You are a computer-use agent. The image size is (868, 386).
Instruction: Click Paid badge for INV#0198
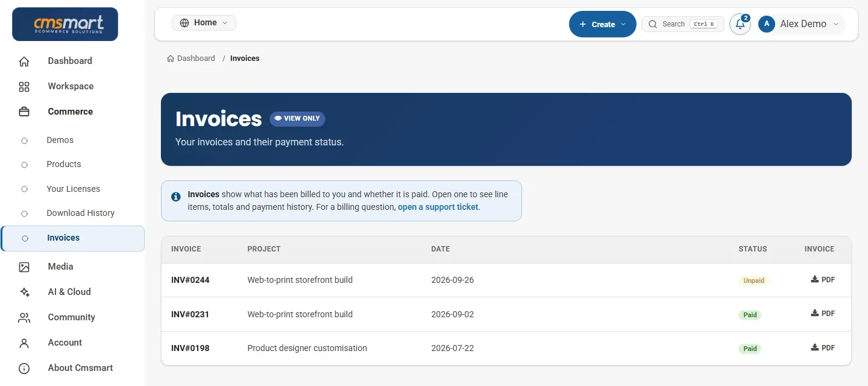(x=750, y=349)
